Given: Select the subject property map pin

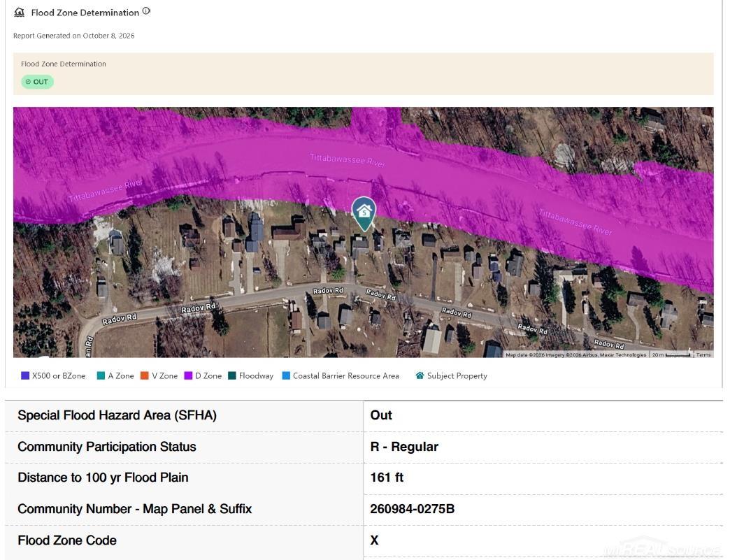Looking at the screenshot, I should (364, 214).
